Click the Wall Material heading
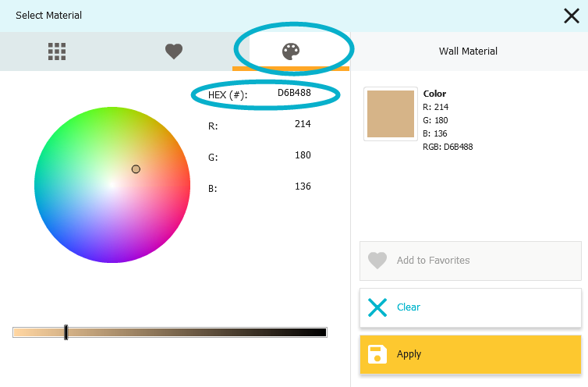The width and height of the screenshot is (588, 387). click(x=468, y=51)
